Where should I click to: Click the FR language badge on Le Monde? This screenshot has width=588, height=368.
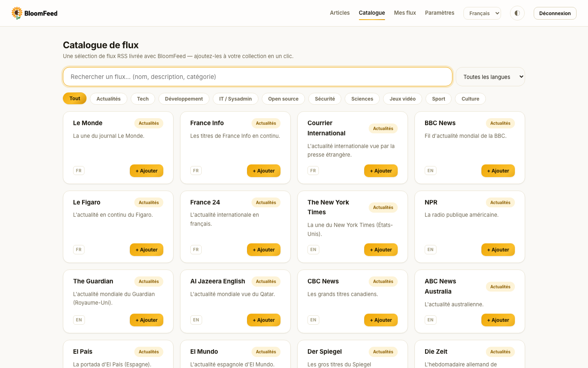(x=79, y=171)
